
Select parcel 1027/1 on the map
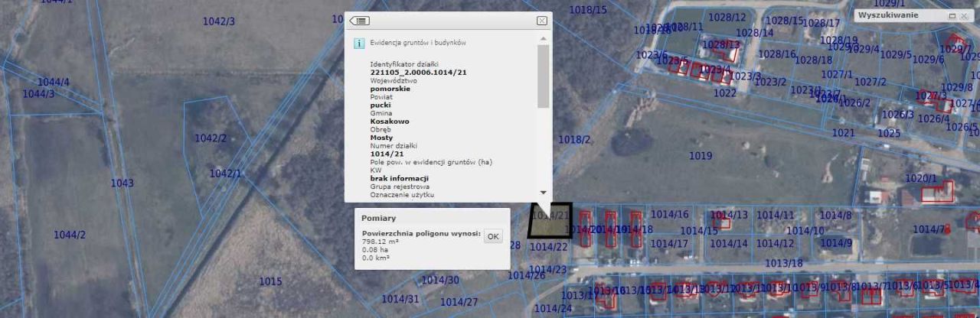point(837,75)
